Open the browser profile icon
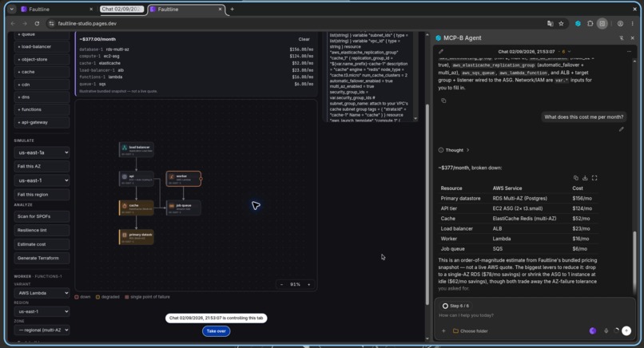644x348 pixels. (x=620, y=24)
